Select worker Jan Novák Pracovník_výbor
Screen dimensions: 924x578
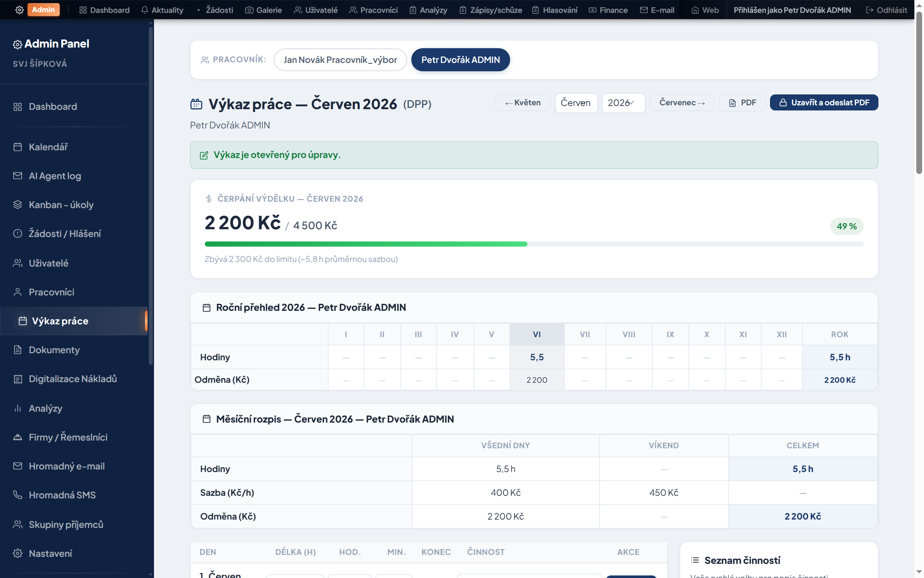(x=340, y=60)
